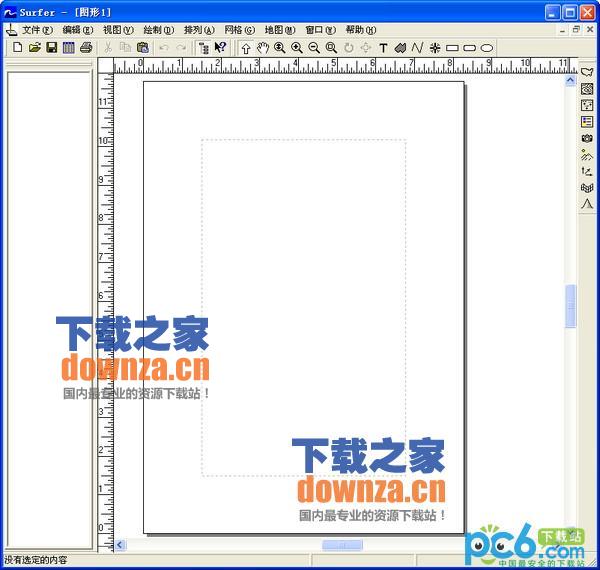Print the plot with the printer icon
This screenshot has width=600, height=570.
click(x=86, y=48)
